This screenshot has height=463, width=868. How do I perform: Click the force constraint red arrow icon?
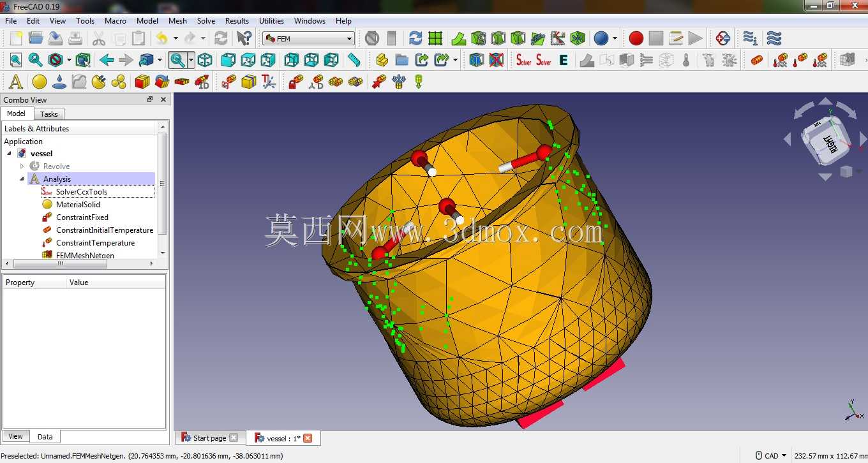[x=379, y=82]
